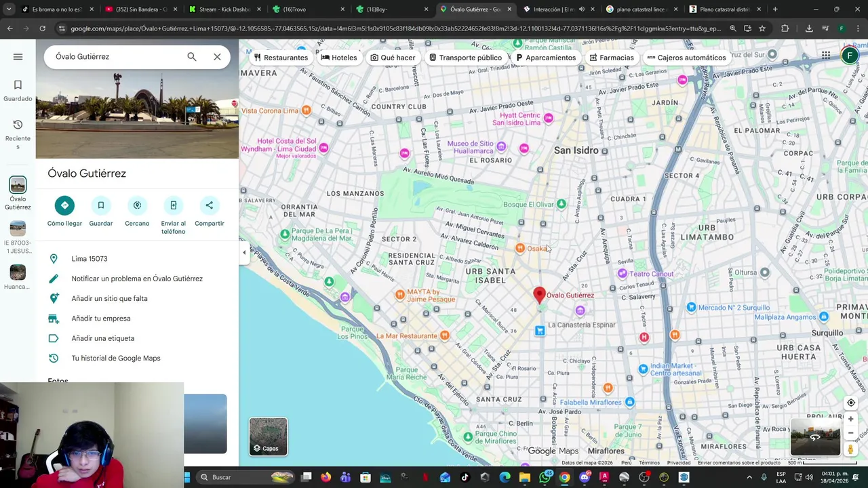The image size is (868, 488).
Task: Select the Aparcamientos filter chip
Action: point(546,58)
